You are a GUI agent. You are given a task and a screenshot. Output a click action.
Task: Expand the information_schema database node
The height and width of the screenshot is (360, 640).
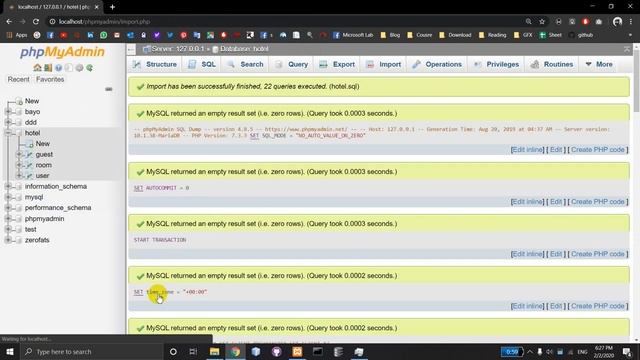coord(8,186)
